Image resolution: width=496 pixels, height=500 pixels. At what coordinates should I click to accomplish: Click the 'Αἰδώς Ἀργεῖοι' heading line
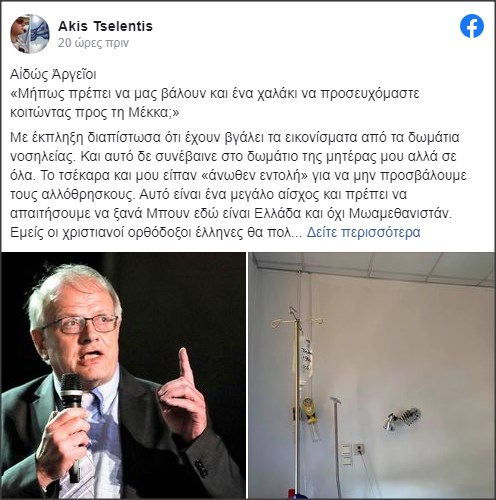click(x=53, y=74)
